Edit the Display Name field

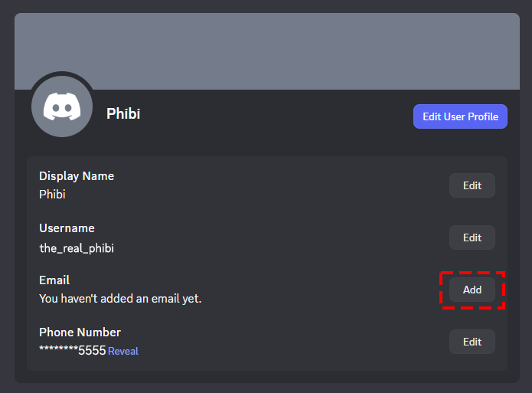(x=472, y=185)
